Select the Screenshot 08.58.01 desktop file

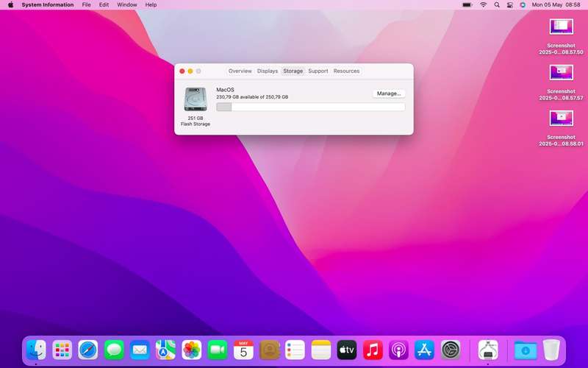pos(561,128)
